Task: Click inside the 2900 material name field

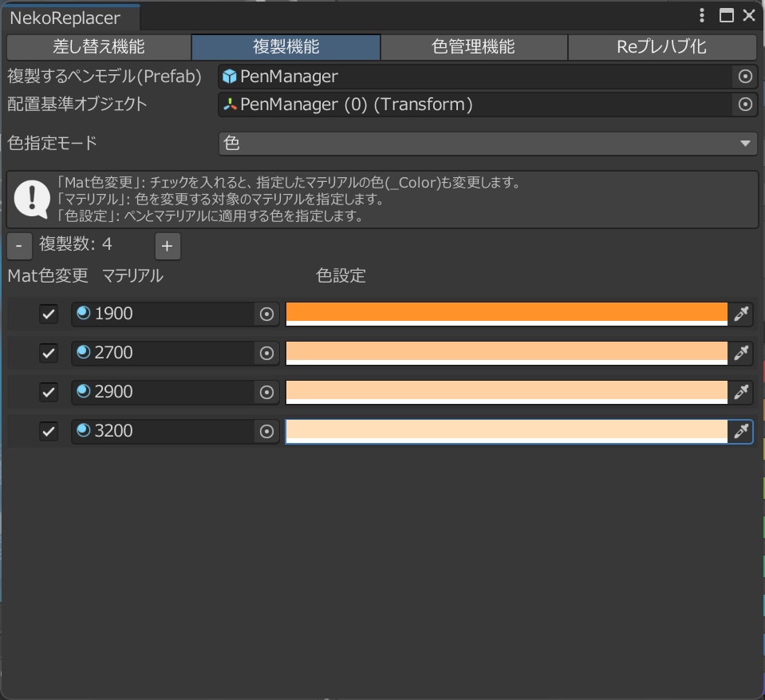Action: click(x=175, y=392)
